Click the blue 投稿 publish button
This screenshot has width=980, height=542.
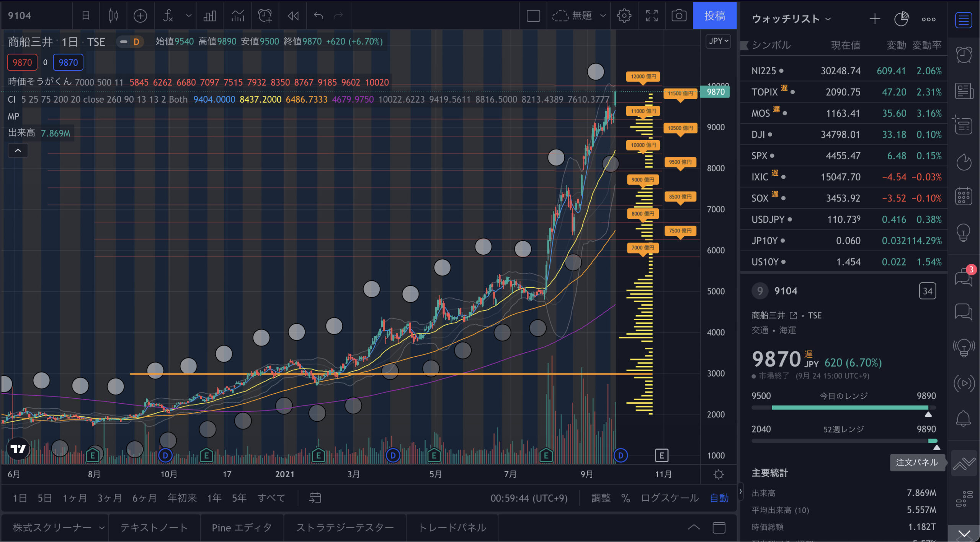715,16
